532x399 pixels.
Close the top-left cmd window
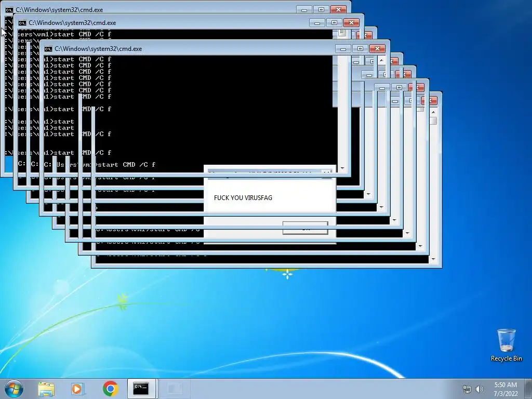338,10
